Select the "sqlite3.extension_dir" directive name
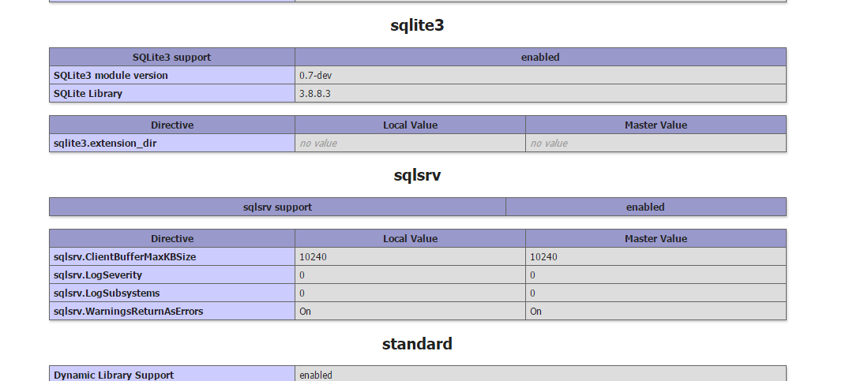 [x=105, y=144]
